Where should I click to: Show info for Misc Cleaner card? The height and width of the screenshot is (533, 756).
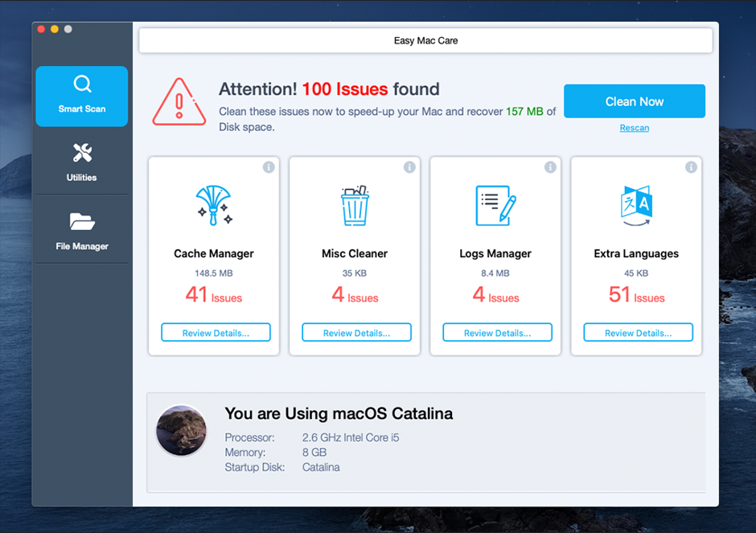point(409,167)
